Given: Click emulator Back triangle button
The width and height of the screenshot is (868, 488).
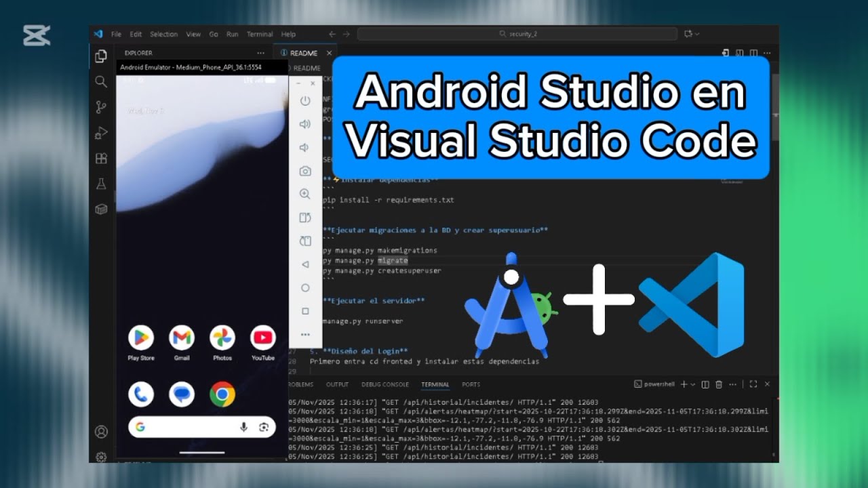Looking at the screenshot, I should [x=305, y=264].
